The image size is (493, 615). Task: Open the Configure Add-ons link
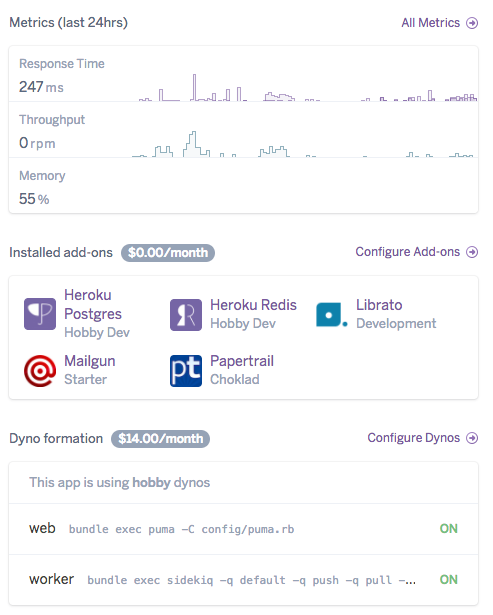[407, 251]
